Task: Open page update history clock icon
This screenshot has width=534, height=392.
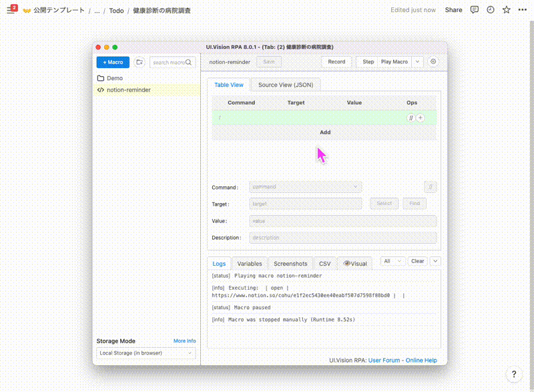Action: 491,10
